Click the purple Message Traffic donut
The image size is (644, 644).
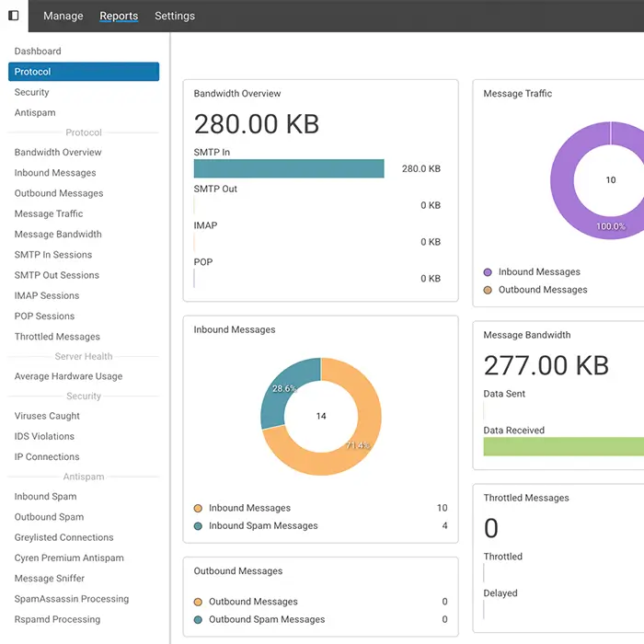[562, 180]
